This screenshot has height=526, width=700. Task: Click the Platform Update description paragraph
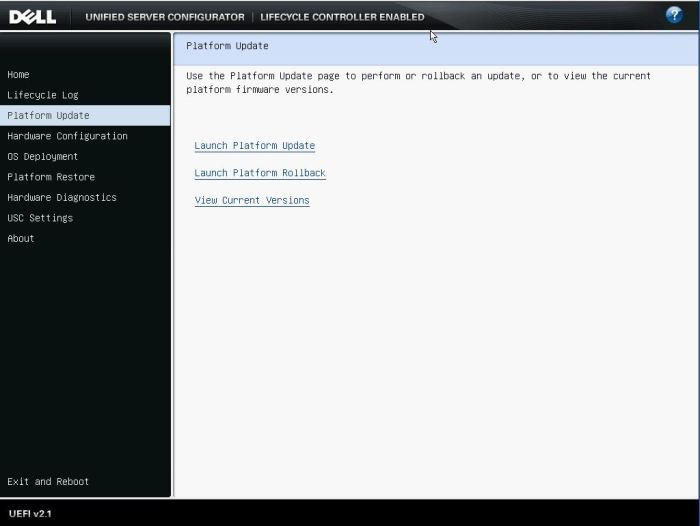[418, 83]
